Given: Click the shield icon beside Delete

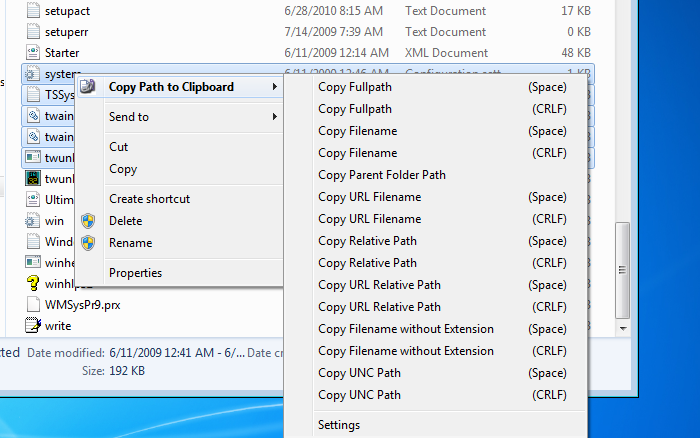Looking at the screenshot, I should (88, 221).
